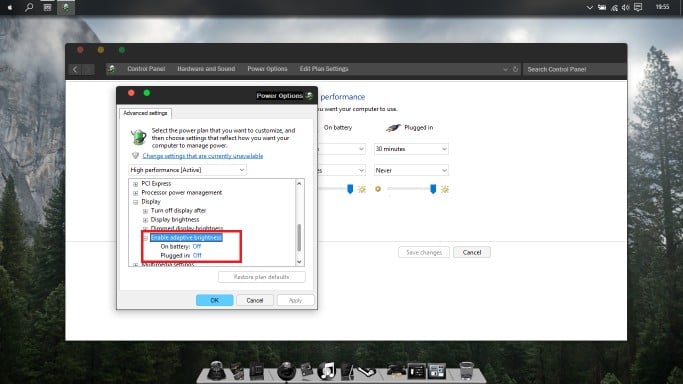Navigate to Power Options breadcrumb

point(267,69)
